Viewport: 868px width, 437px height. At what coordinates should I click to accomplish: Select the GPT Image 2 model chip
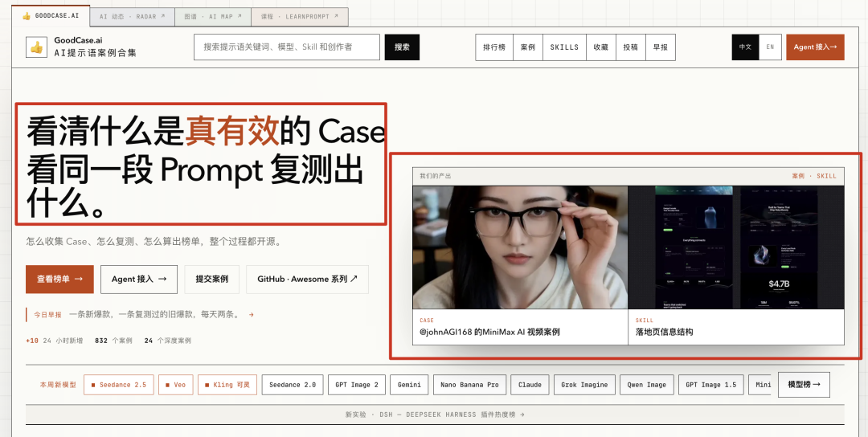click(357, 385)
